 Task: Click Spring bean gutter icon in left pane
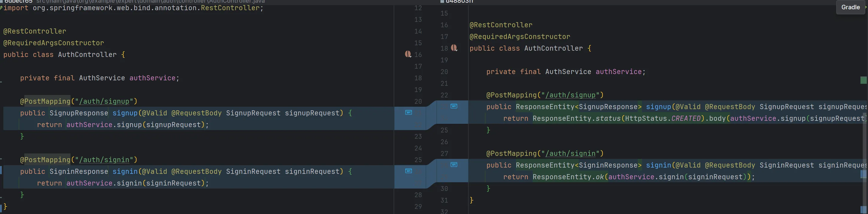(408, 54)
